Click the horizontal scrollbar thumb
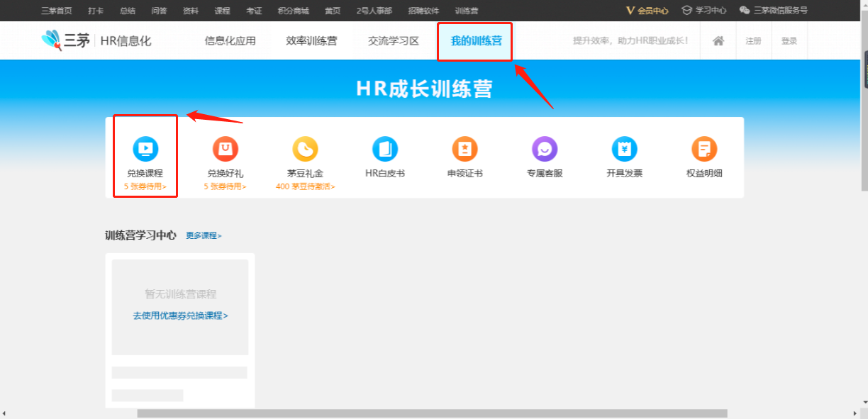 [x=432, y=413]
